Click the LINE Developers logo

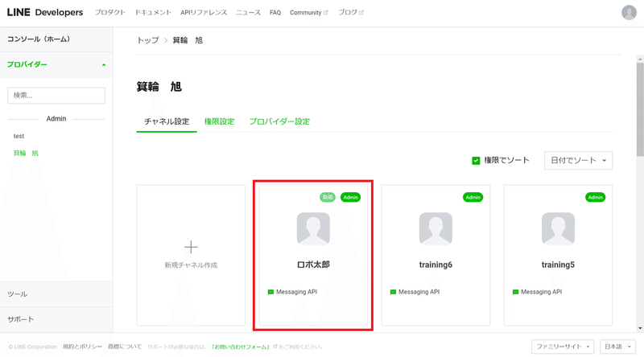pos(45,12)
